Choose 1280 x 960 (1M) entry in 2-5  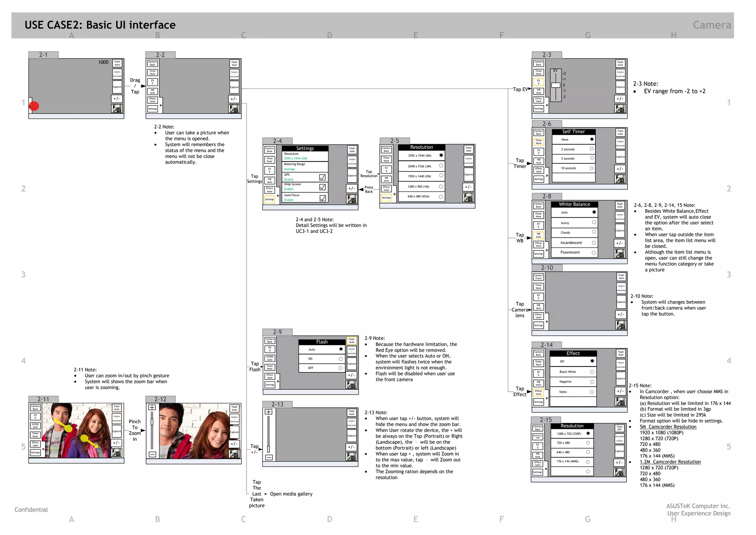(x=421, y=187)
